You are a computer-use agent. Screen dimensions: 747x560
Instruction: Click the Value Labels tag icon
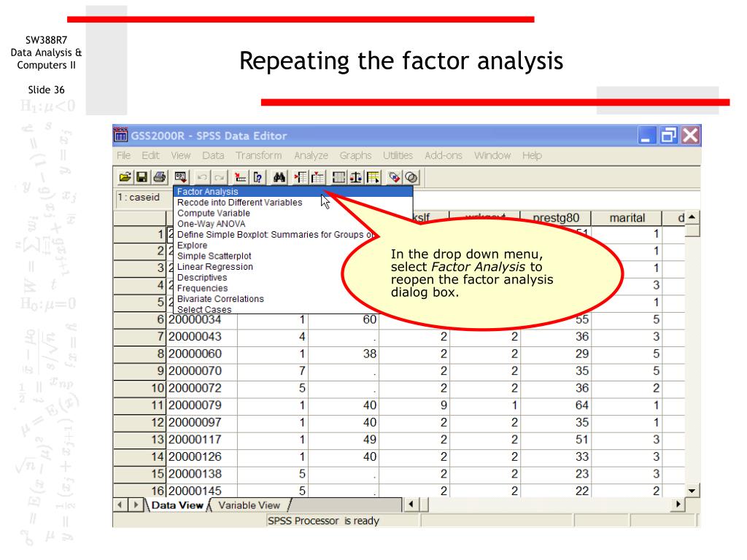[394, 178]
